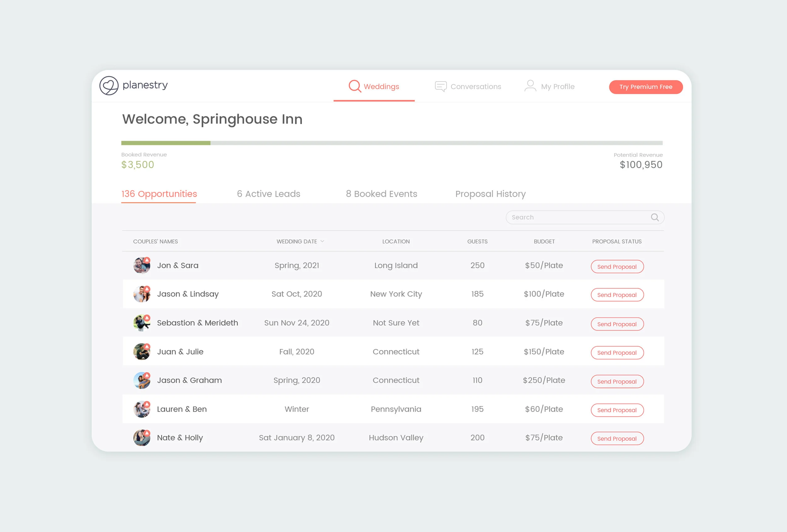Click the $3,500 booked revenue value

click(x=138, y=165)
